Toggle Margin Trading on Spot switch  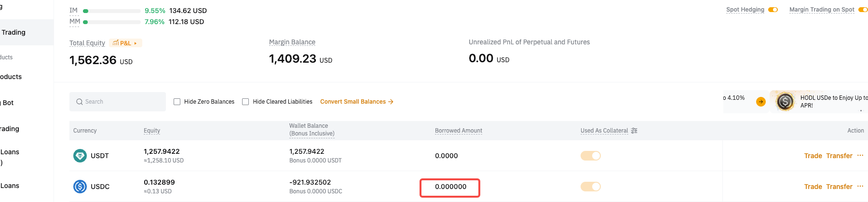pyautogui.click(x=863, y=10)
